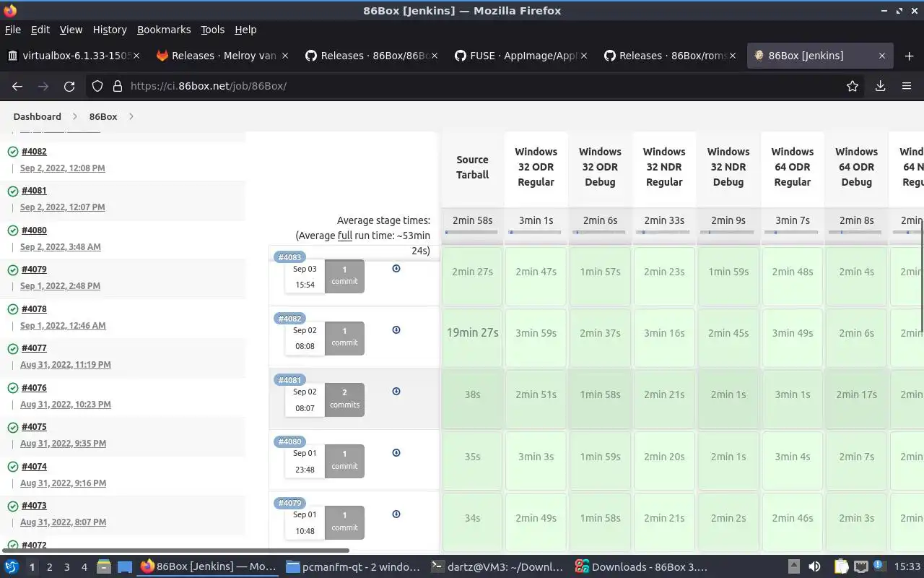This screenshot has height=578, width=924.
Task: Click 3min 59s cell in #4082 row
Action: pyautogui.click(x=536, y=333)
